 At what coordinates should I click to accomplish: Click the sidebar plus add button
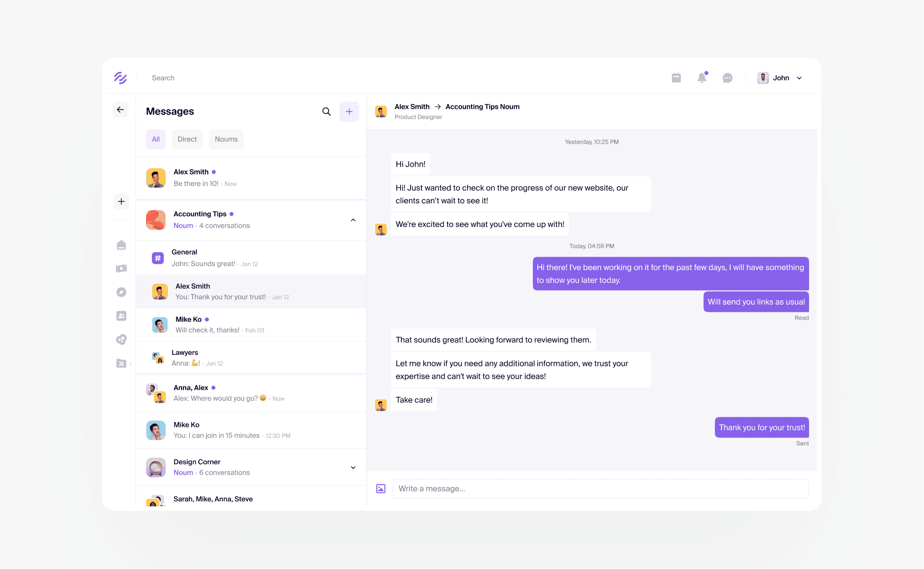click(x=121, y=202)
